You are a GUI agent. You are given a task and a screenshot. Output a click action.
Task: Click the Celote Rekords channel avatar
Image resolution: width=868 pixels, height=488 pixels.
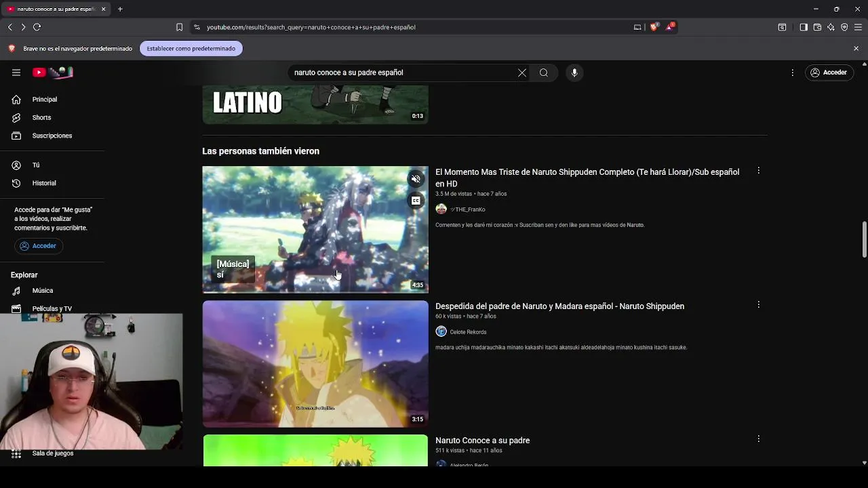coord(441,331)
